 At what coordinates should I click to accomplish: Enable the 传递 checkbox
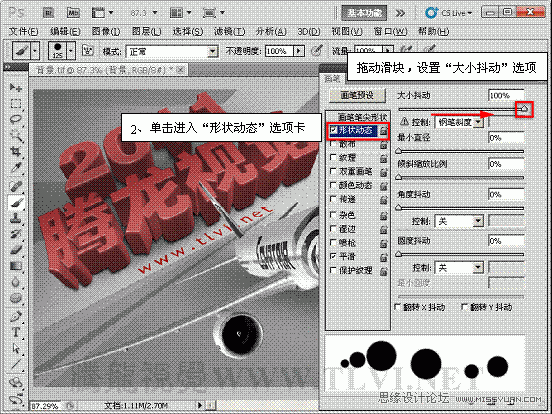tap(333, 199)
